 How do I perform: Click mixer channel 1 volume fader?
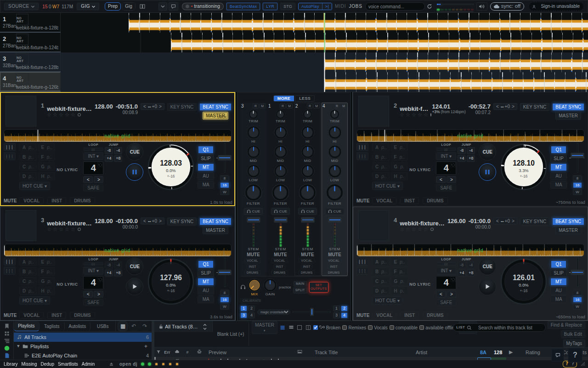(x=280, y=220)
